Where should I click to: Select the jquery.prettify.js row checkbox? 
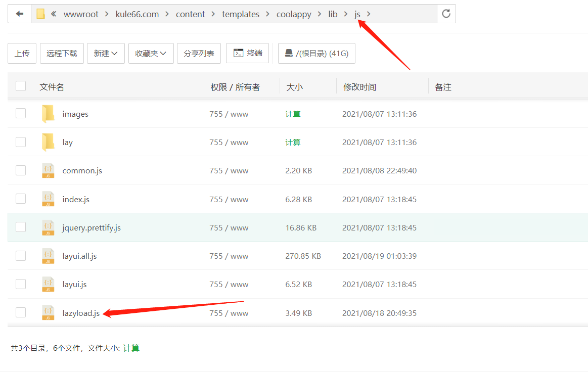pyautogui.click(x=21, y=227)
